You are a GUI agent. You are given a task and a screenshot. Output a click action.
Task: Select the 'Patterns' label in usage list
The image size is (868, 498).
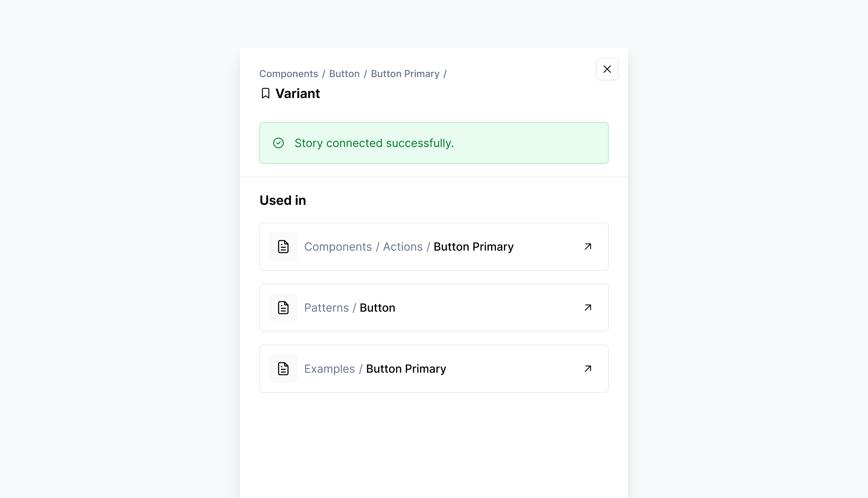[326, 308]
